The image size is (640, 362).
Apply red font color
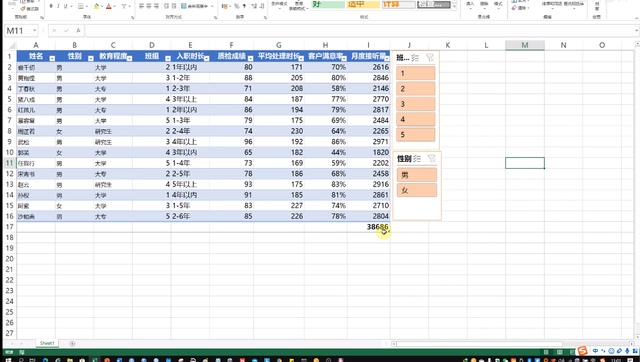(x=109, y=6)
